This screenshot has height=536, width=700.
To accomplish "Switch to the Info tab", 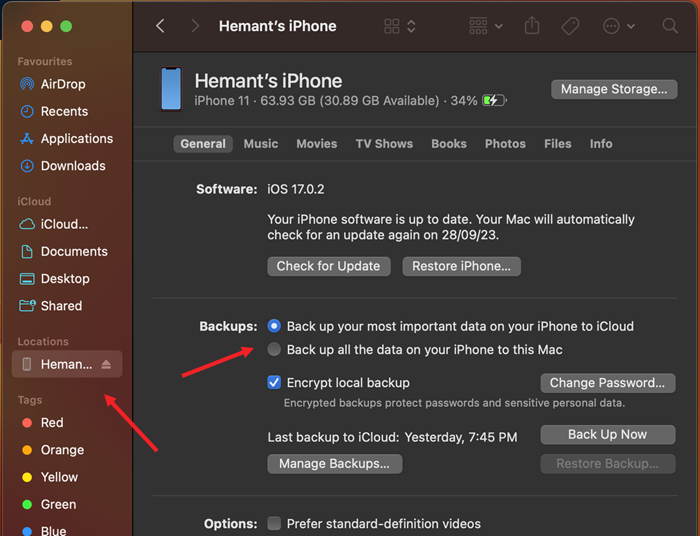I will point(601,144).
